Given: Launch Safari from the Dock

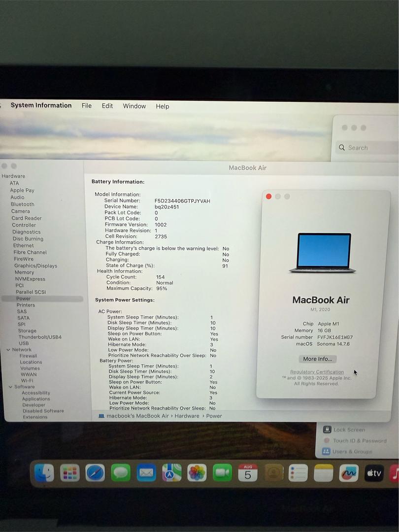Looking at the screenshot, I should pyautogui.click(x=95, y=472).
